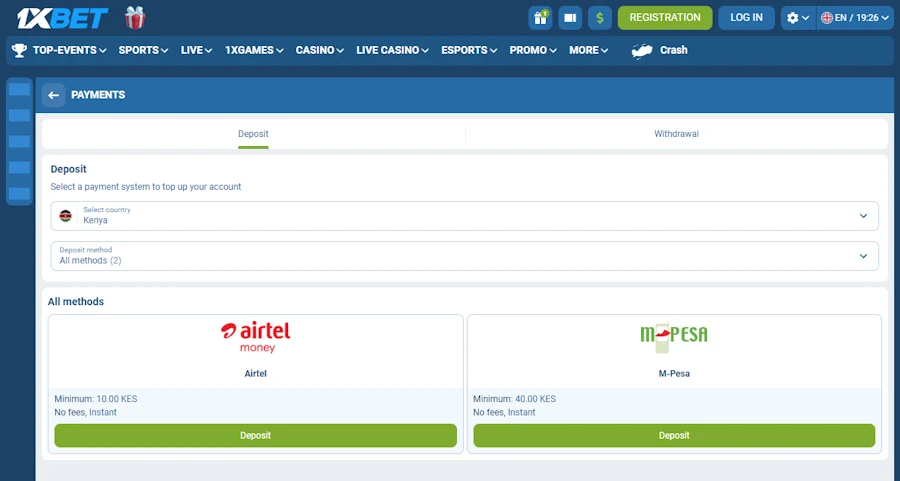This screenshot has width=900, height=481.
Task: Click the 'Minimum: 40.00 KES' text
Action: [514, 399]
